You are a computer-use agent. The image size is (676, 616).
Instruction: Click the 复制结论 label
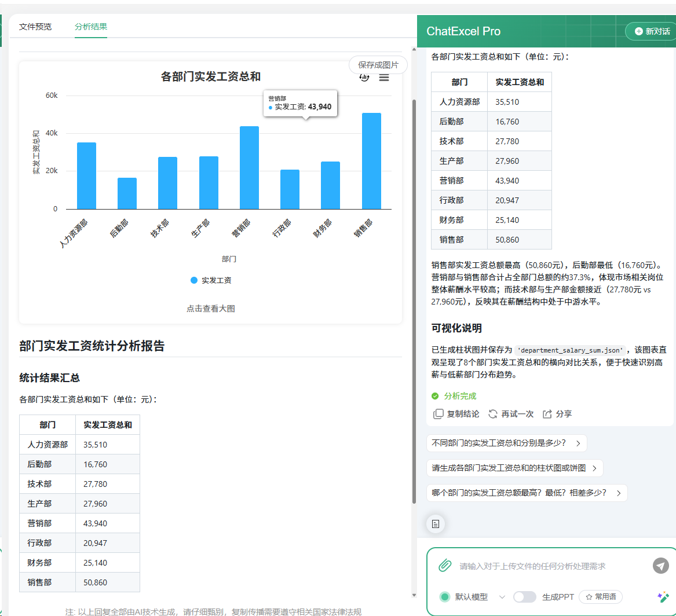(463, 414)
